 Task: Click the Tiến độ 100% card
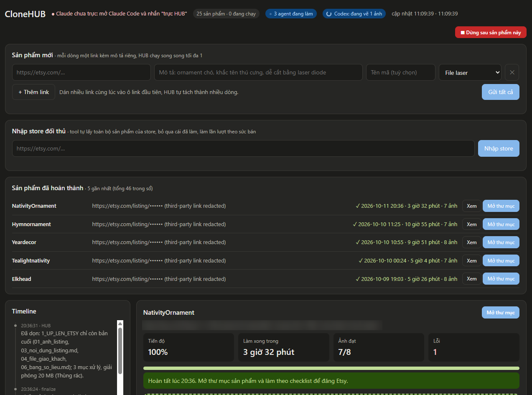tap(188, 347)
